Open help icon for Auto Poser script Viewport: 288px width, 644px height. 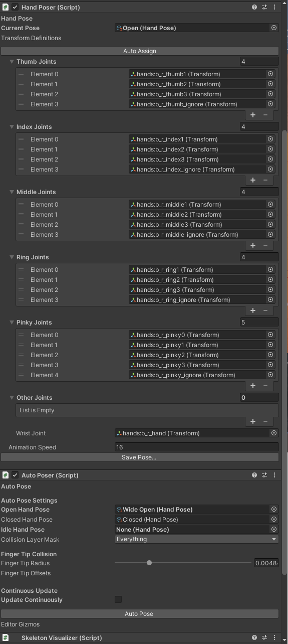tap(254, 475)
